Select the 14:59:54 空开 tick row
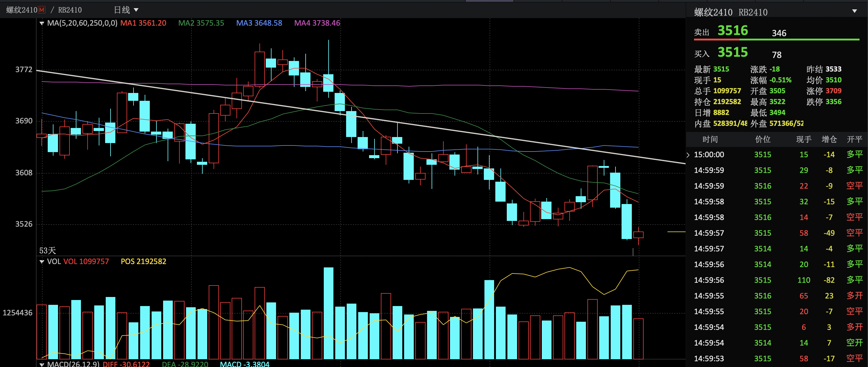 pos(777,343)
